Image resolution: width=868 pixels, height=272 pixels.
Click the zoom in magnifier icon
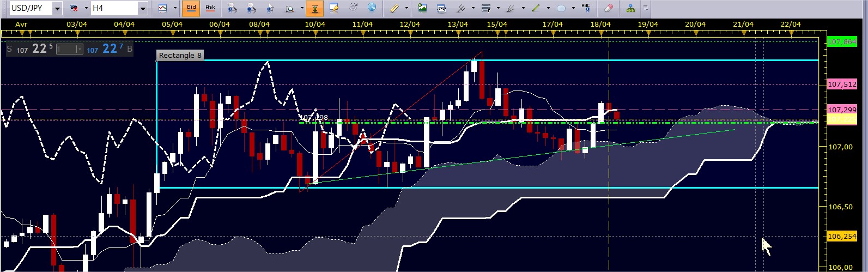click(x=232, y=8)
